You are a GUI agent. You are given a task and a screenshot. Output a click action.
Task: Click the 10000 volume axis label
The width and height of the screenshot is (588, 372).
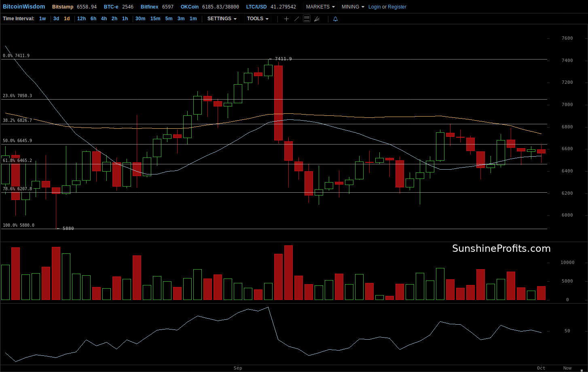567,262
